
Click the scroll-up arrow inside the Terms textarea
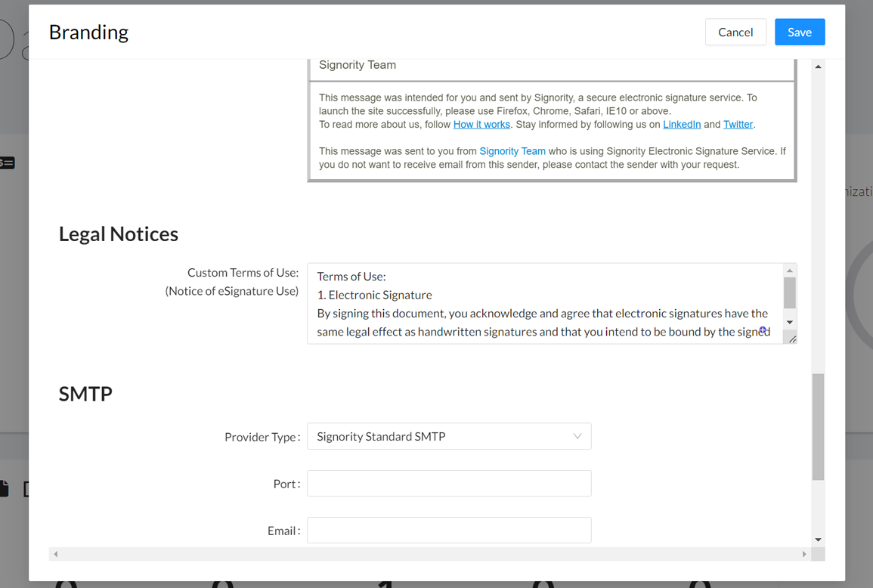click(788, 269)
